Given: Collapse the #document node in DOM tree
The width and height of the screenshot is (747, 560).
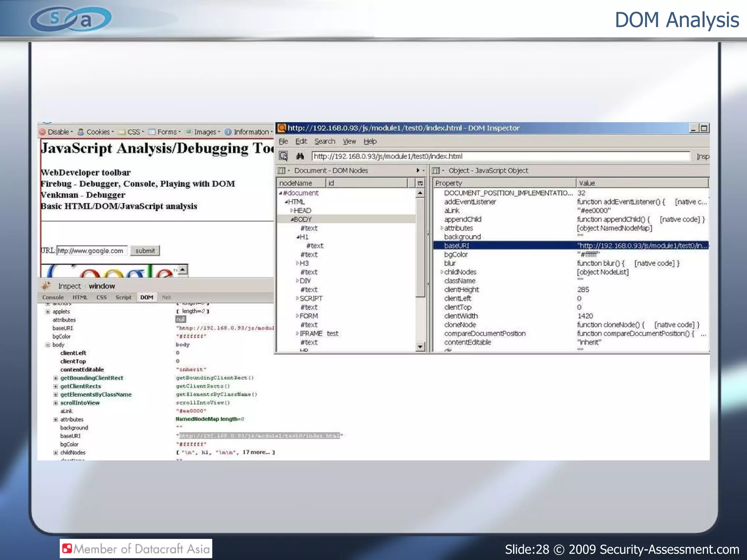Looking at the screenshot, I should pos(280,193).
